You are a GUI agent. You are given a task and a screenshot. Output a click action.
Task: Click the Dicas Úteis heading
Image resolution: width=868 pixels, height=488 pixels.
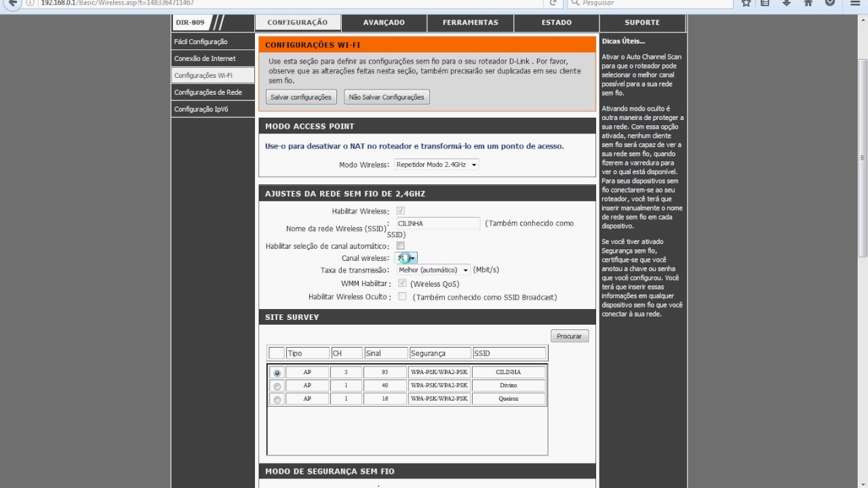coord(623,41)
